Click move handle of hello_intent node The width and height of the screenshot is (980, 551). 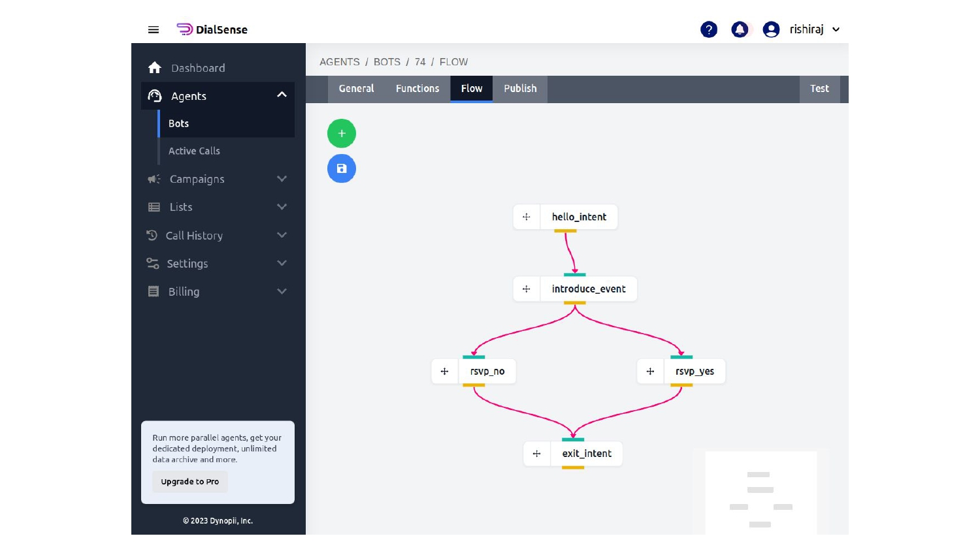pos(527,217)
